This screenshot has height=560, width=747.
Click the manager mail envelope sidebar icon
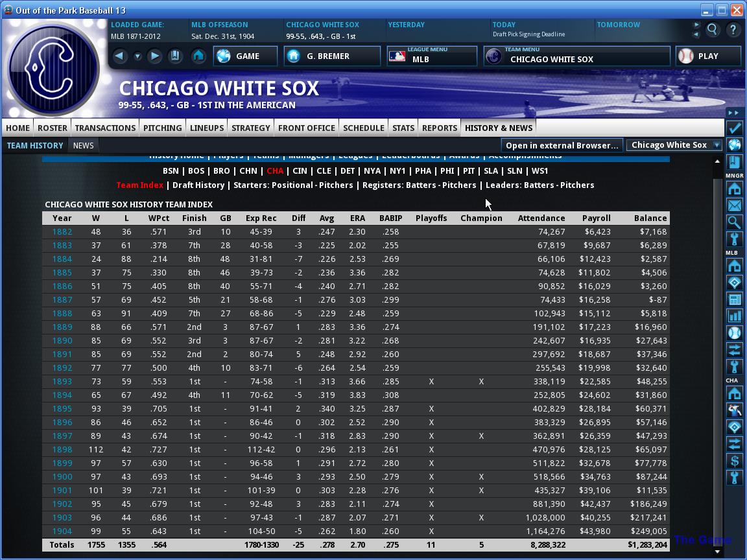[734, 205]
